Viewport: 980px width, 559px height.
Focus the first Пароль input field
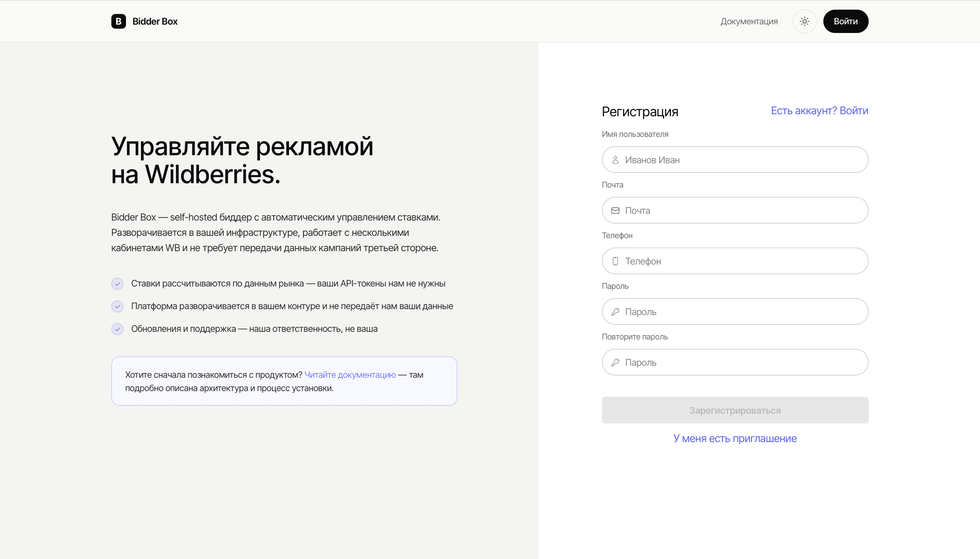[735, 312]
